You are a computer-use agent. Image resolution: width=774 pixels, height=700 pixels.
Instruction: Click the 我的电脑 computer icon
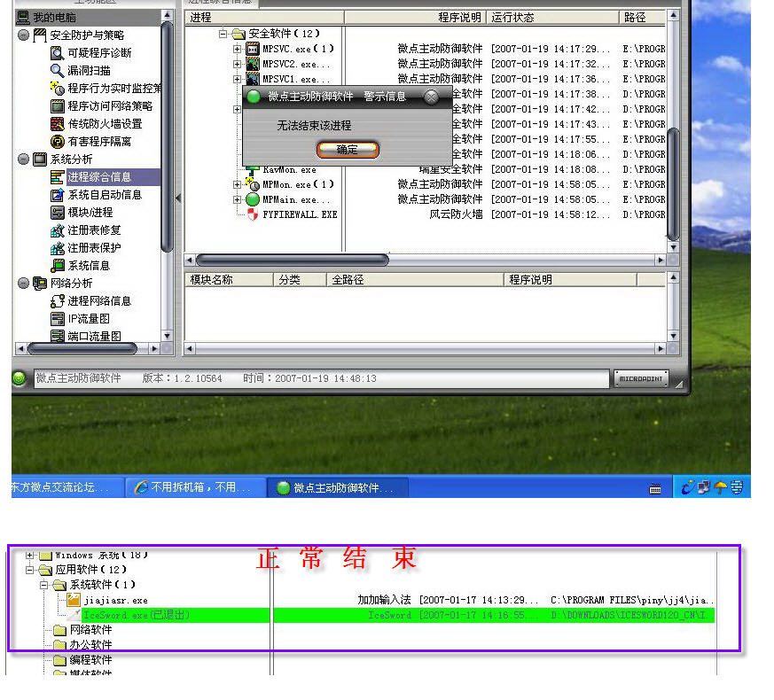pos(23,17)
